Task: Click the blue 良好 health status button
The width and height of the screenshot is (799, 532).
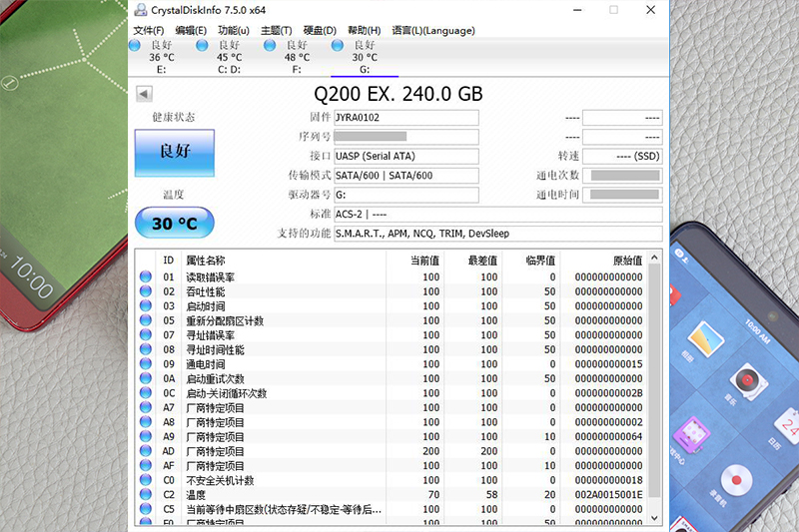Action: click(174, 153)
